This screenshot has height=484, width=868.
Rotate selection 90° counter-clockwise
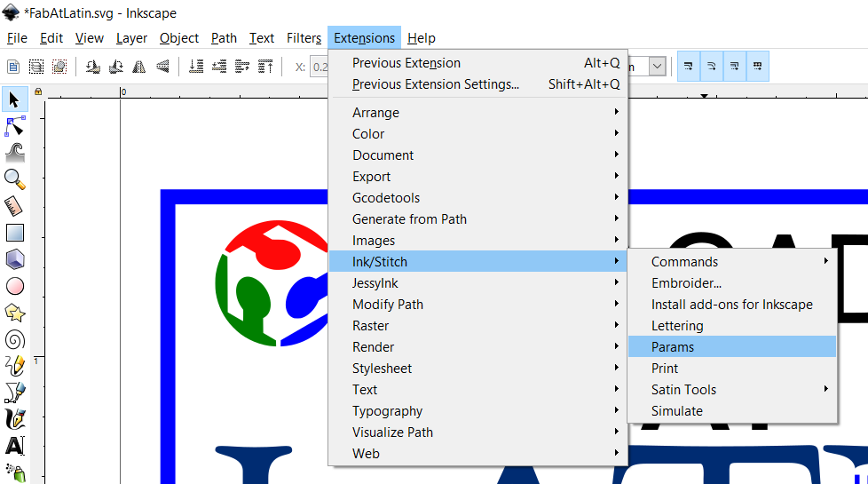click(93, 67)
